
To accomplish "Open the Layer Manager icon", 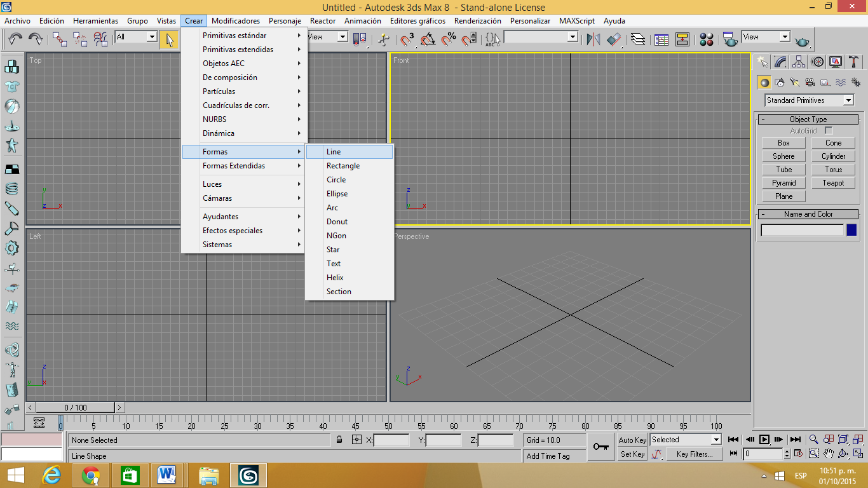I will click(638, 39).
